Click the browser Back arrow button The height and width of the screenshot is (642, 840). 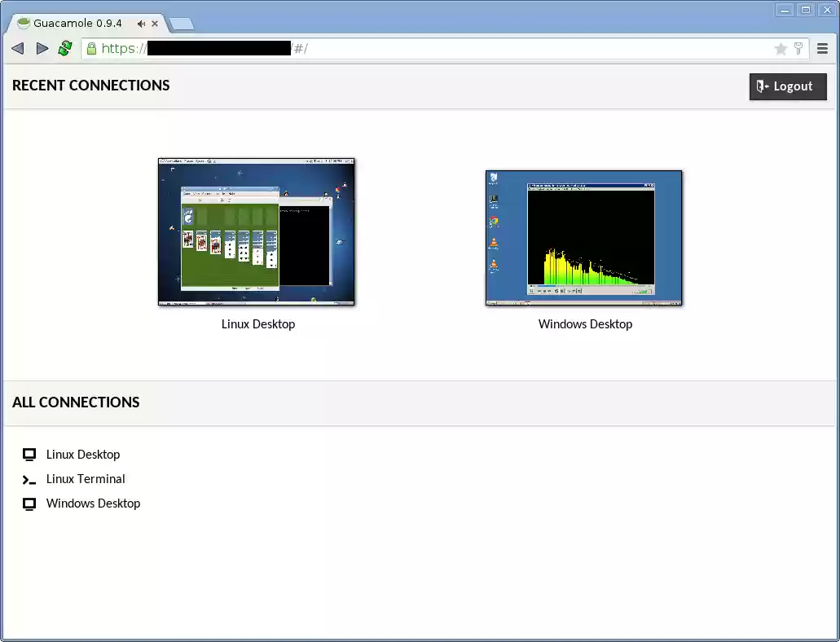(x=18, y=49)
